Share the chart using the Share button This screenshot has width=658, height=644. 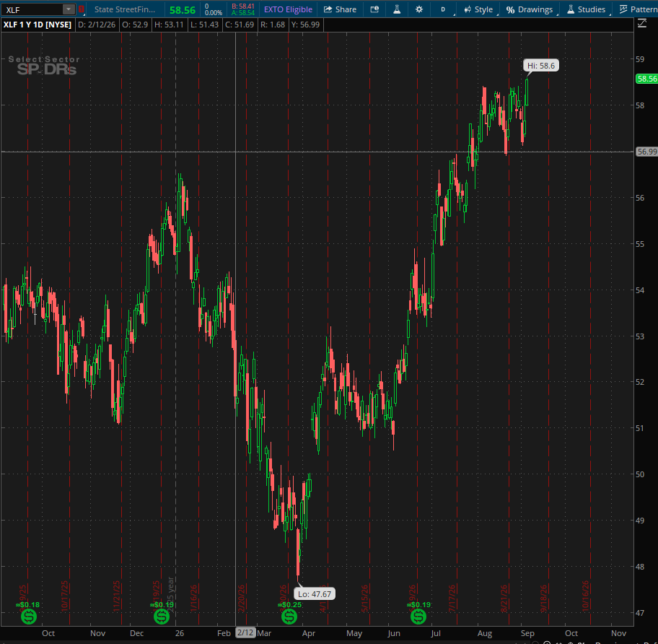341,9
